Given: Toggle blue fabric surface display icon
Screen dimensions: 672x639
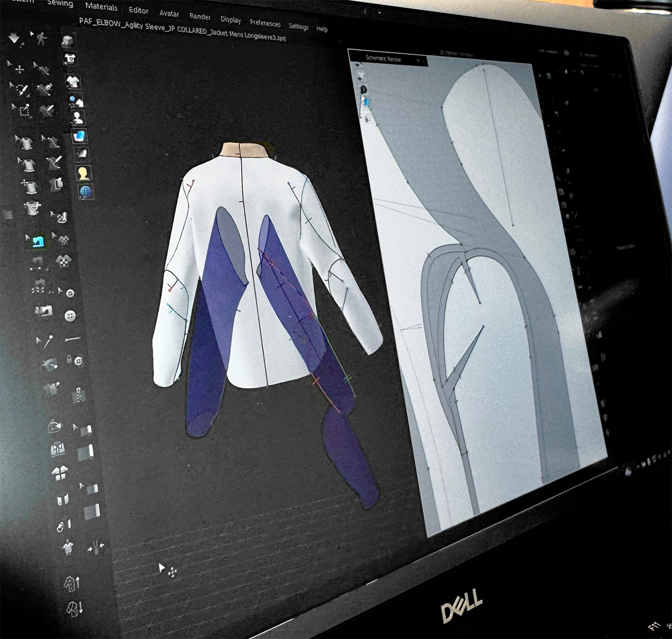Looking at the screenshot, I should pyautogui.click(x=80, y=136).
